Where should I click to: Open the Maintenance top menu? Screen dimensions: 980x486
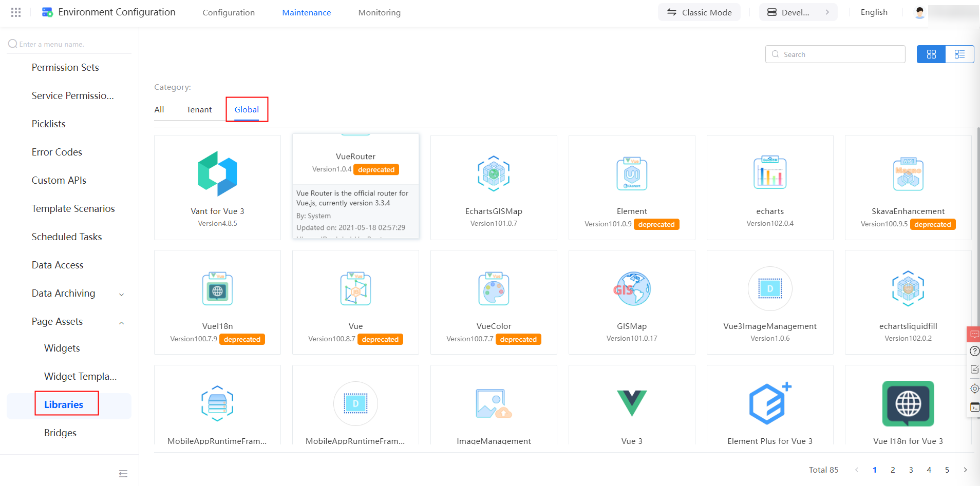pos(307,12)
